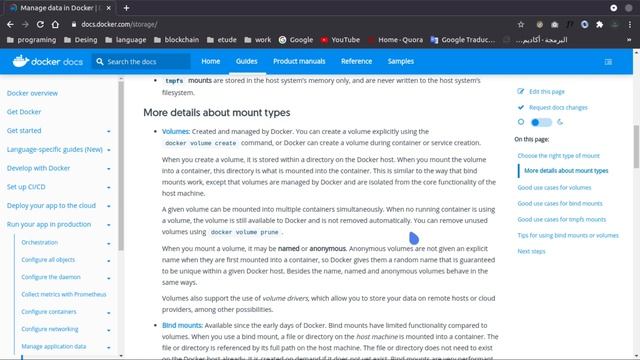Click the Docker docs whale logo

click(x=20, y=61)
